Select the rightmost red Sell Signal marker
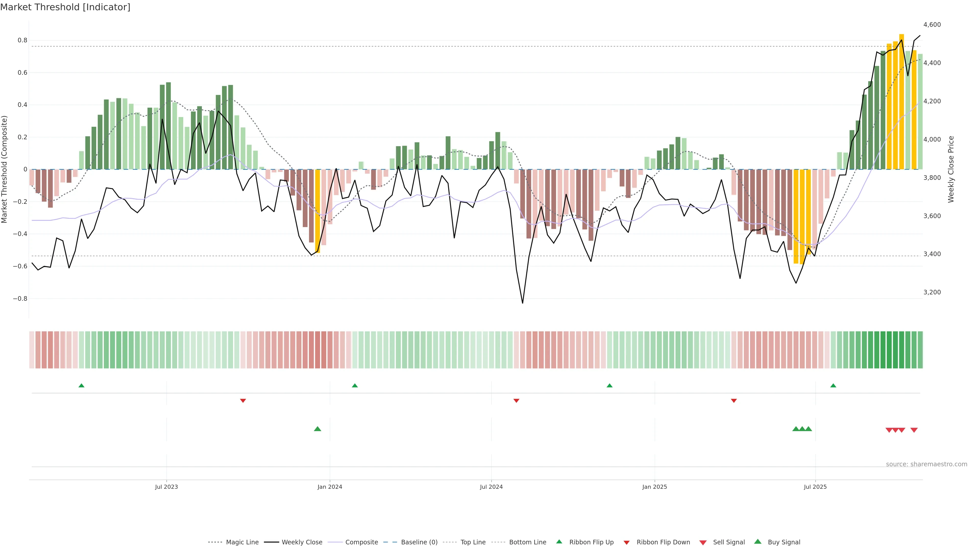This screenshot has height=551, width=980. coord(914,430)
